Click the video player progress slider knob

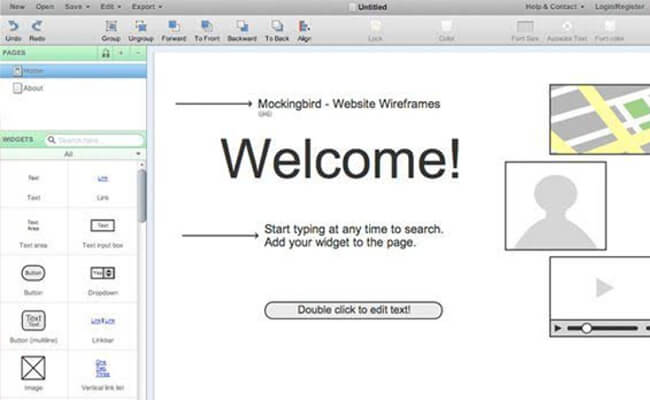click(586, 328)
